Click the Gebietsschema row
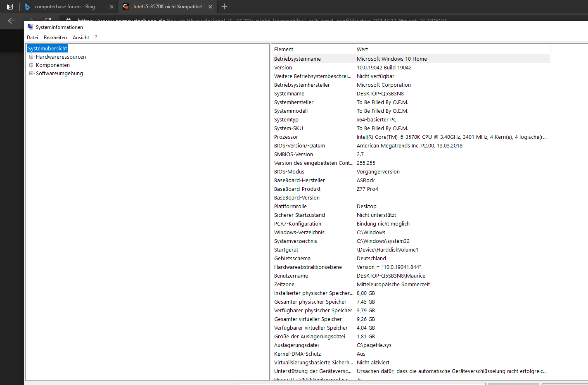Screen dimensions: 588x385 click(411, 259)
